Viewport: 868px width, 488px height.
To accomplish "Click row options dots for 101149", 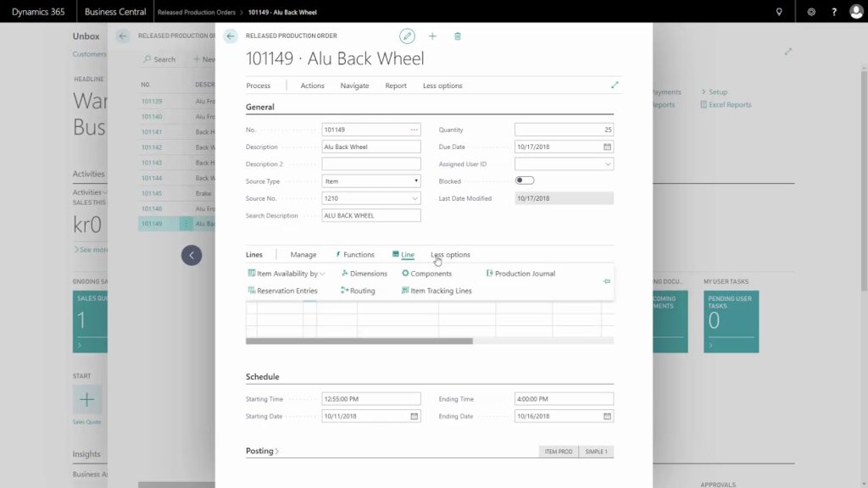I will click(x=186, y=224).
